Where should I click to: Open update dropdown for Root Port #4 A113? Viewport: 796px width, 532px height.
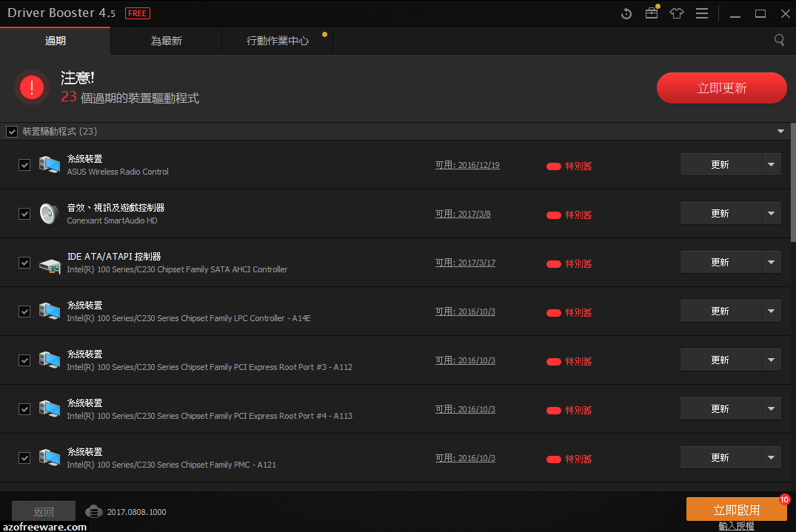tap(771, 408)
